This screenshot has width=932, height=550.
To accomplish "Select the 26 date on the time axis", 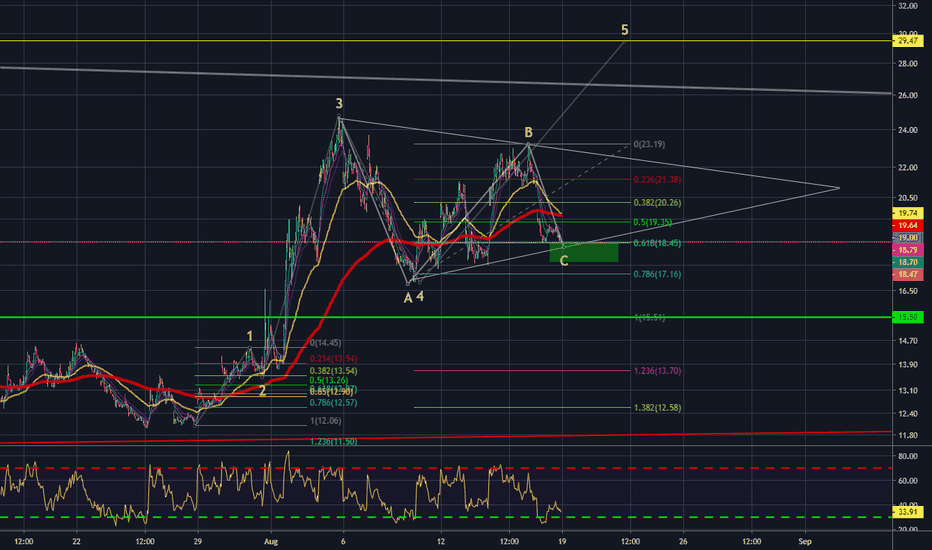I will point(683,541).
